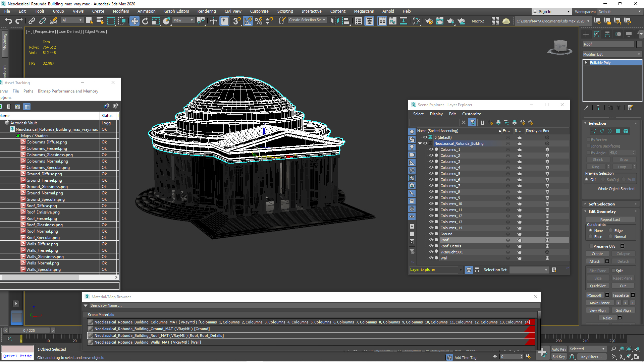Click the Redo arrow in main toolbar
644x362 pixels.
(x=19, y=21)
